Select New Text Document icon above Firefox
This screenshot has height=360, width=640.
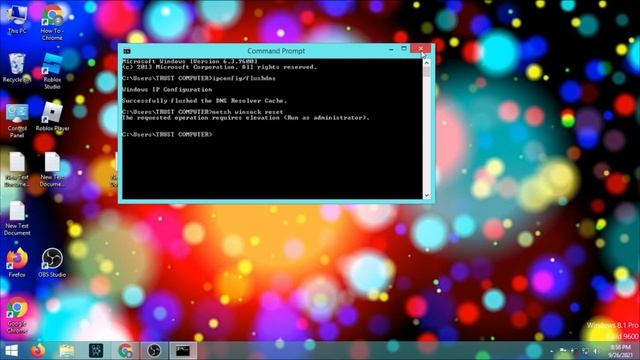click(17, 218)
